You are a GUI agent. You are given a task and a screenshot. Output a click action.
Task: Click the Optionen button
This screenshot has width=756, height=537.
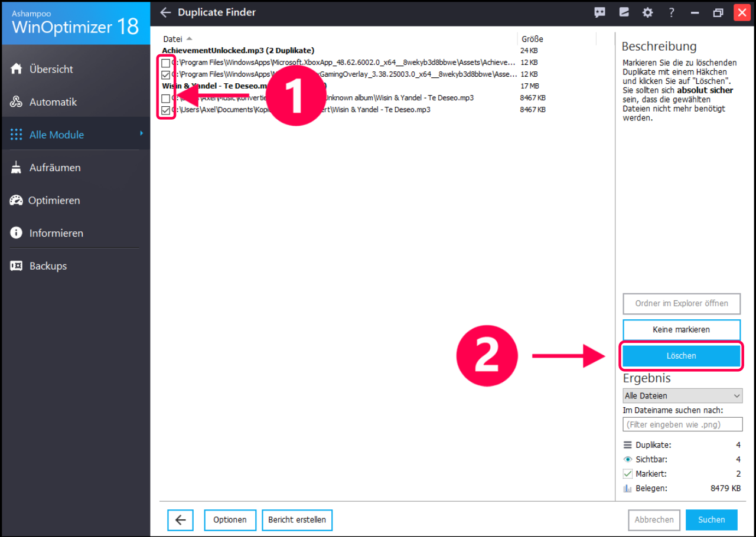coord(230,520)
